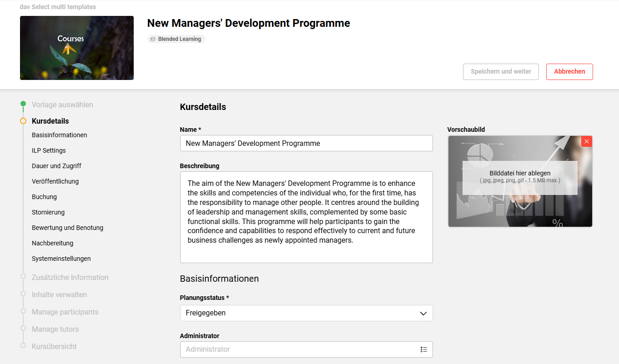Click the orange Kursdetails step circle
The height and width of the screenshot is (364, 619).
click(x=23, y=121)
